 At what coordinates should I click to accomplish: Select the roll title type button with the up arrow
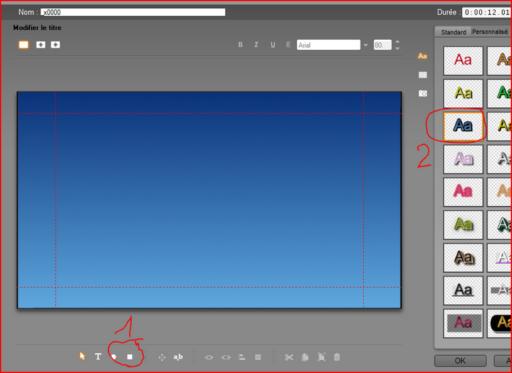[41, 44]
